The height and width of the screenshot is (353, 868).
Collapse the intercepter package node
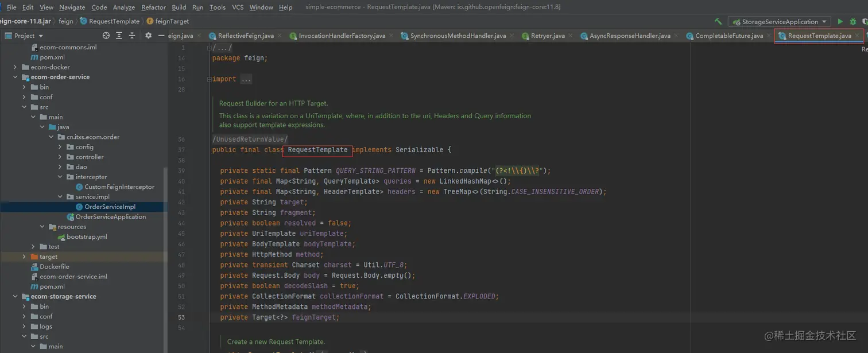(60, 177)
